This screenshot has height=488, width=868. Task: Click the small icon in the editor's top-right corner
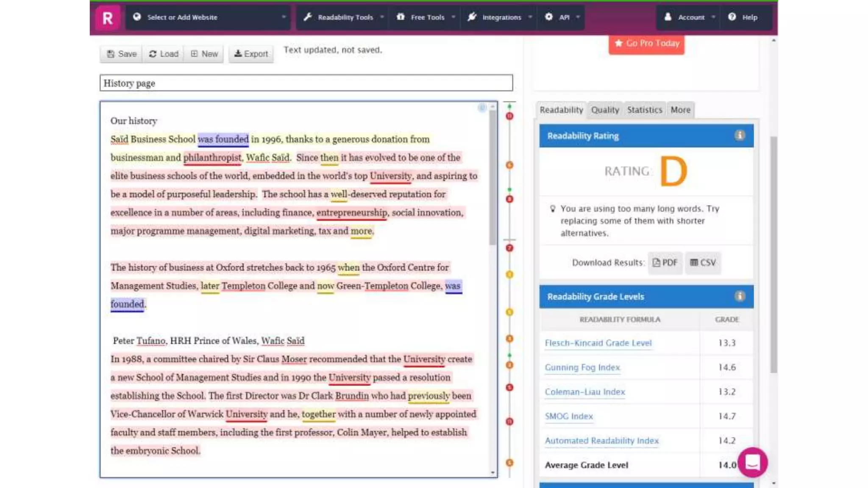[x=482, y=108]
